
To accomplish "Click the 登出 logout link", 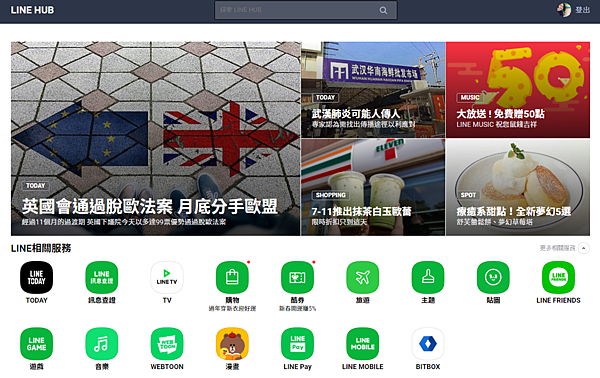I will pyautogui.click(x=582, y=10).
